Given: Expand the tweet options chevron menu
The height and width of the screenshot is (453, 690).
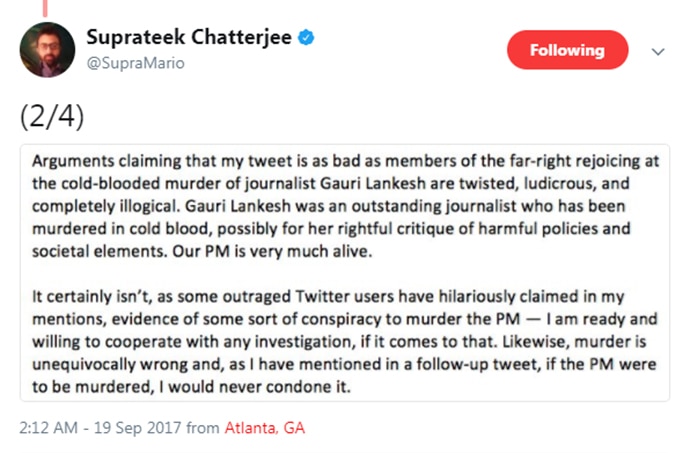Looking at the screenshot, I should coord(658,51).
